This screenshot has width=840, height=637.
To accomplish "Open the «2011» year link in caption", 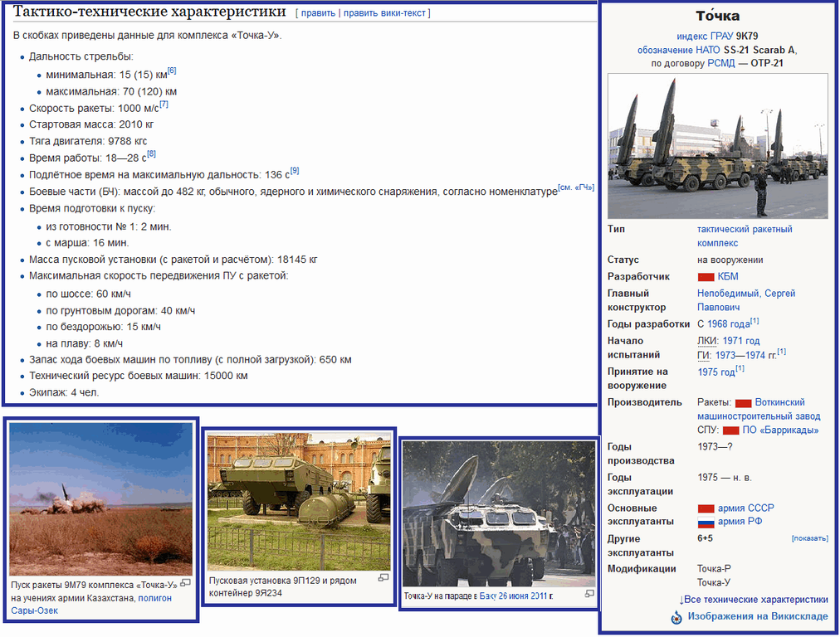I will coord(539,596).
